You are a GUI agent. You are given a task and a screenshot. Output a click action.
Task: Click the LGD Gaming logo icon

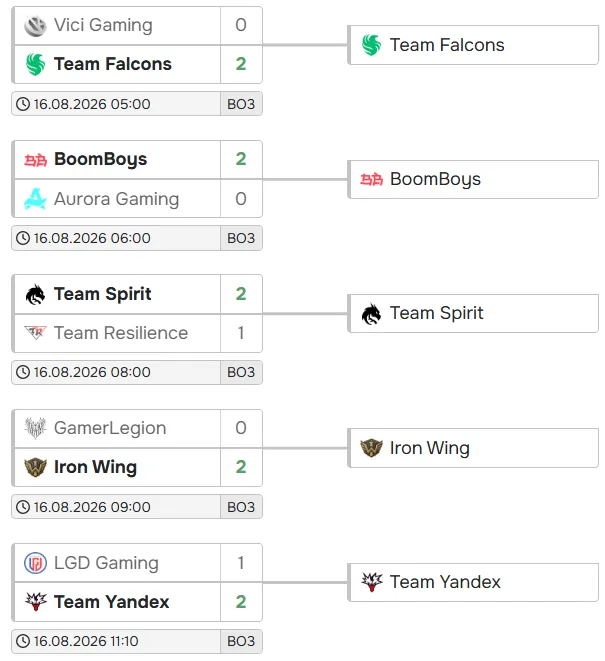click(x=35, y=563)
